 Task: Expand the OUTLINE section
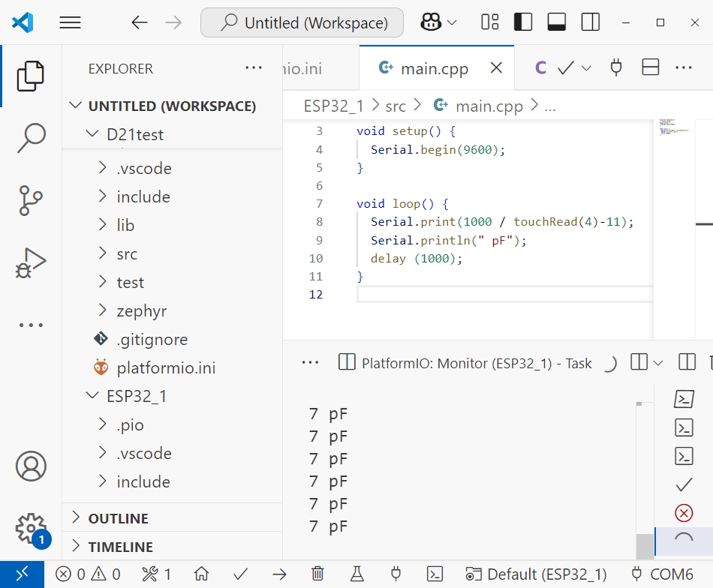(x=118, y=518)
